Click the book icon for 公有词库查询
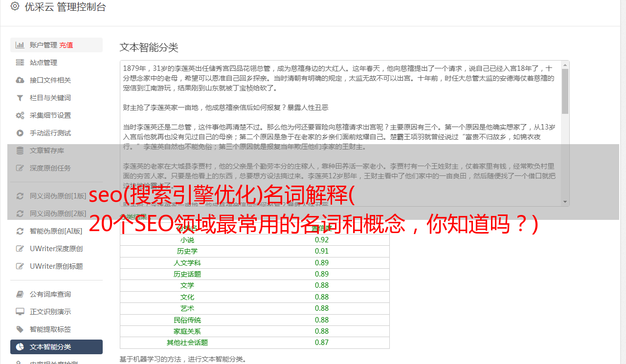The width and height of the screenshot is (626, 364). [x=20, y=294]
